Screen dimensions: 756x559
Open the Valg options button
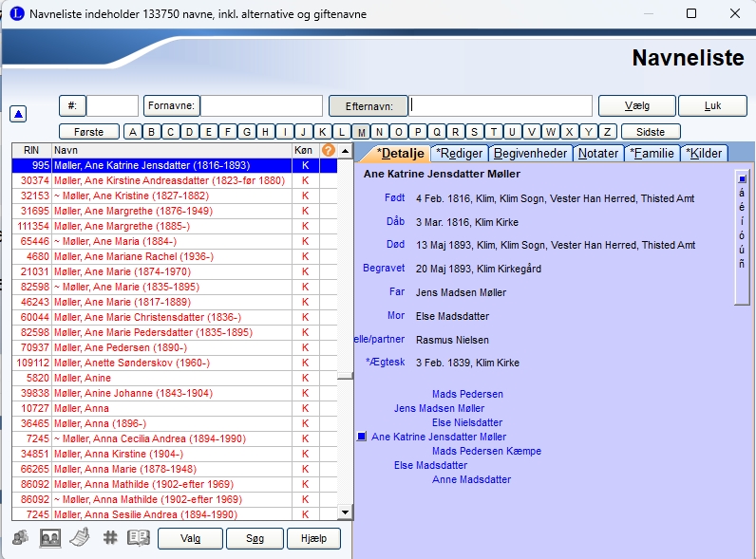[x=189, y=538]
